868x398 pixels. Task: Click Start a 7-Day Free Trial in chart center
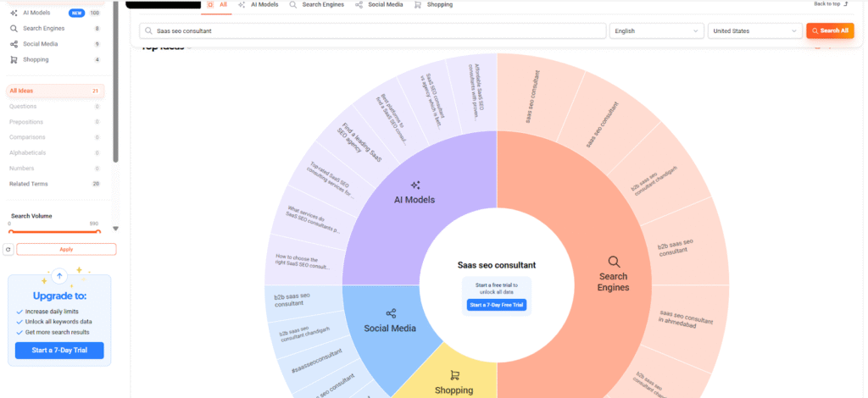(x=497, y=305)
